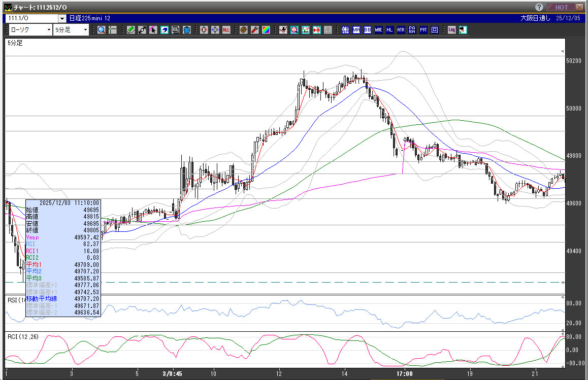The width and height of the screenshot is (588, 380).
Task: Click the magnifying glass zoom tool
Action: point(102,30)
